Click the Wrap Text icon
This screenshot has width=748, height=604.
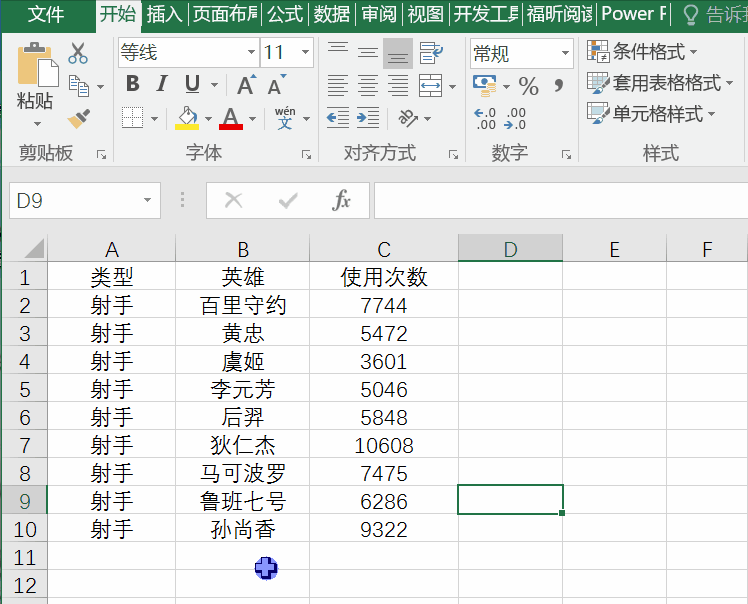[x=431, y=53]
